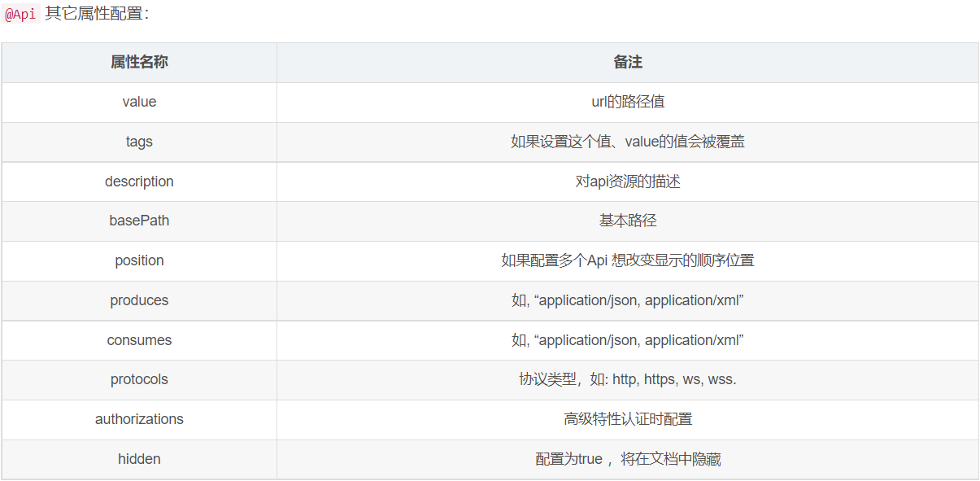This screenshot has height=481, width=980.
Task: Click the 属性名称 column header
Action: click(x=139, y=63)
